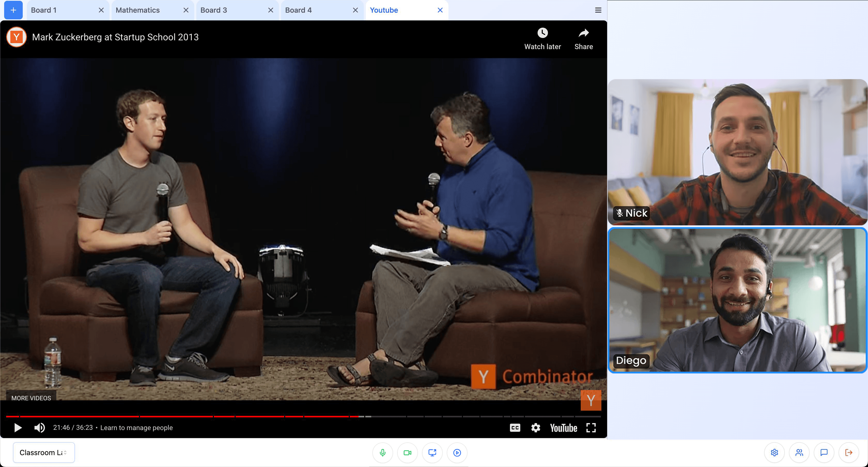Screen dimensions: 868x467
Task: Show participants list
Action: (x=799, y=453)
